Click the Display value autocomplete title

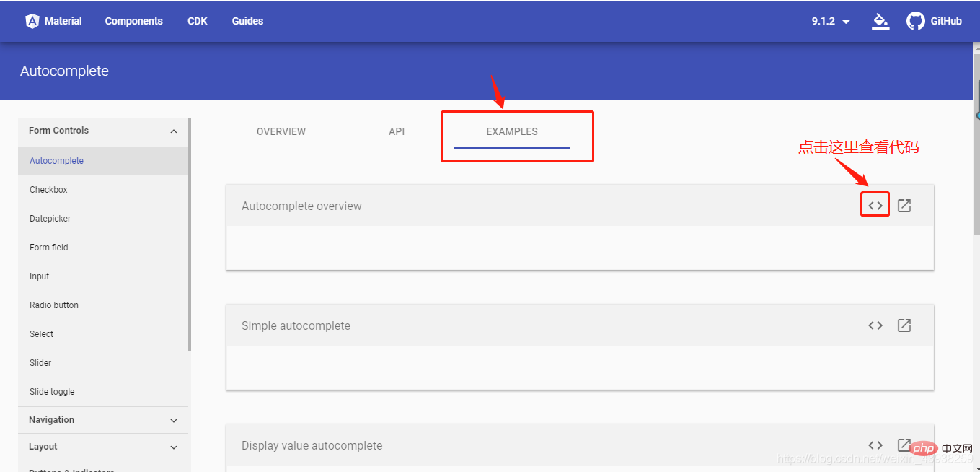point(312,445)
